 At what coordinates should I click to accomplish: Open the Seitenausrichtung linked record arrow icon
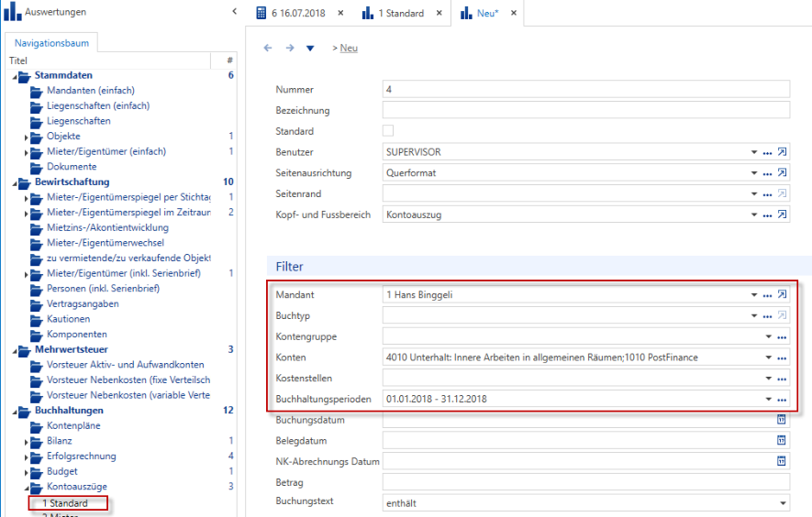click(782, 173)
